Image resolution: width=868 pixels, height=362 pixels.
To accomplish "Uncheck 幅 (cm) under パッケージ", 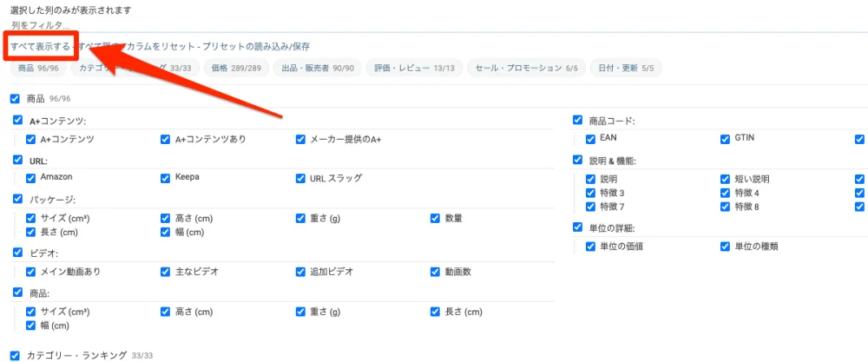I will (x=165, y=232).
